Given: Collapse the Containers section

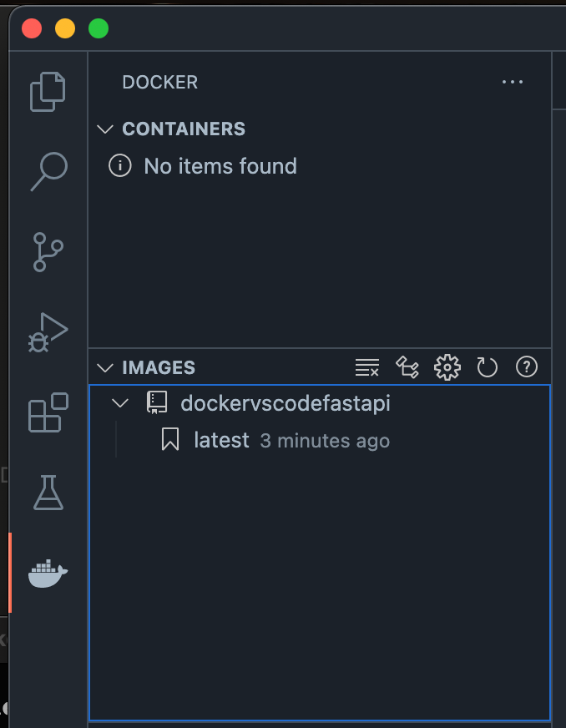Looking at the screenshot, I should click(105, 129).
